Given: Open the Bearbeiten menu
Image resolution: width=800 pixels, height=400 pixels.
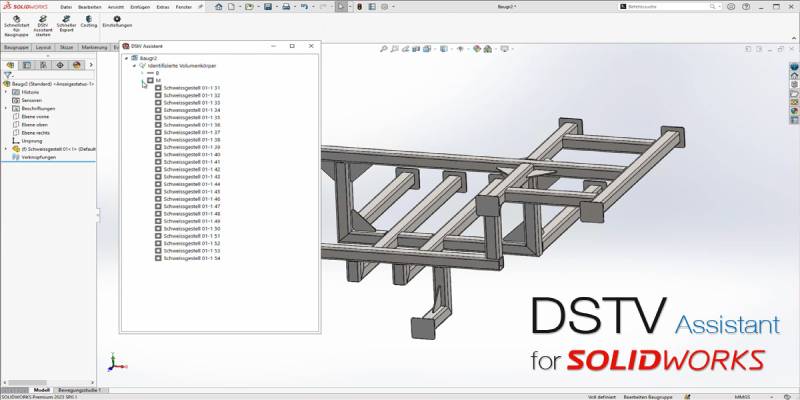Looking at the screenshot, I should 88,7.
